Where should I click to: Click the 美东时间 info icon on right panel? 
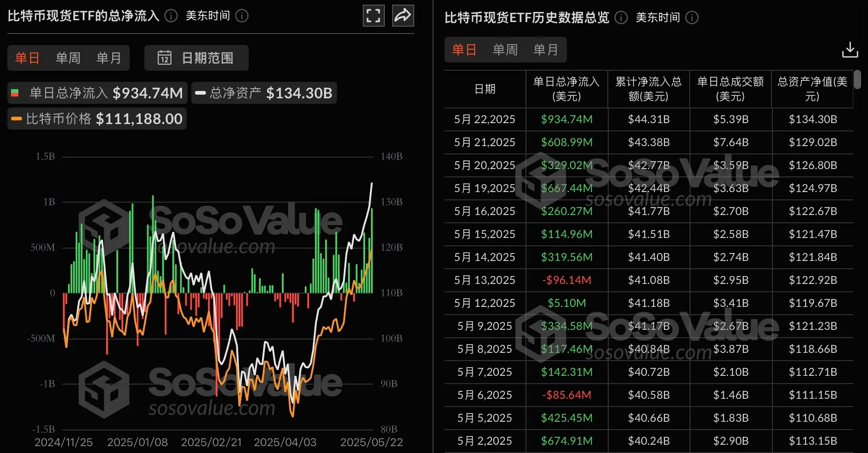click(692, 18)
